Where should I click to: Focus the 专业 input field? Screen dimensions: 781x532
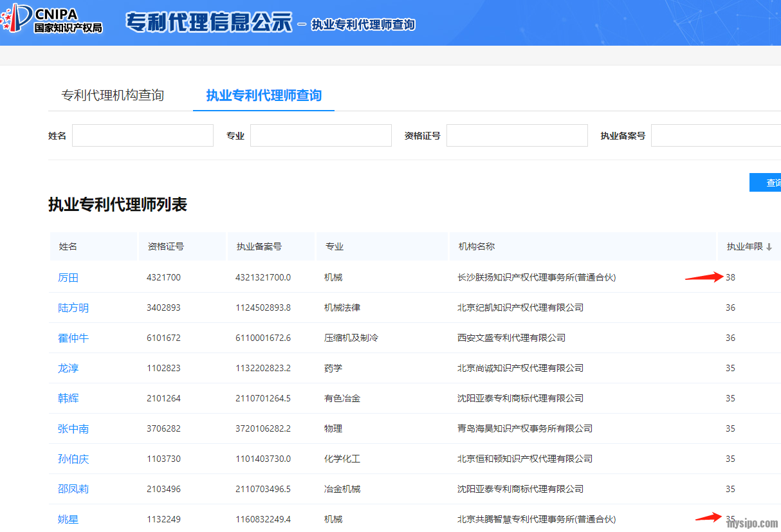[320, 136]
